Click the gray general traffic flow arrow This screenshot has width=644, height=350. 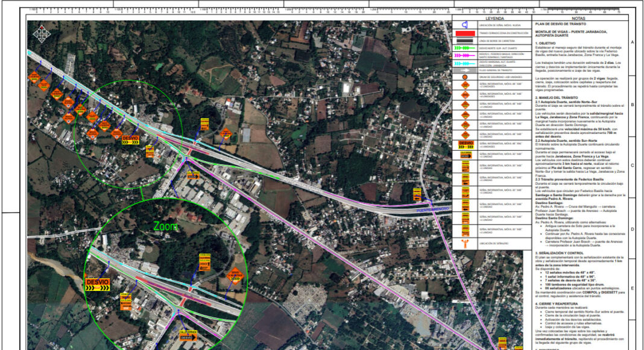[465, 70]
